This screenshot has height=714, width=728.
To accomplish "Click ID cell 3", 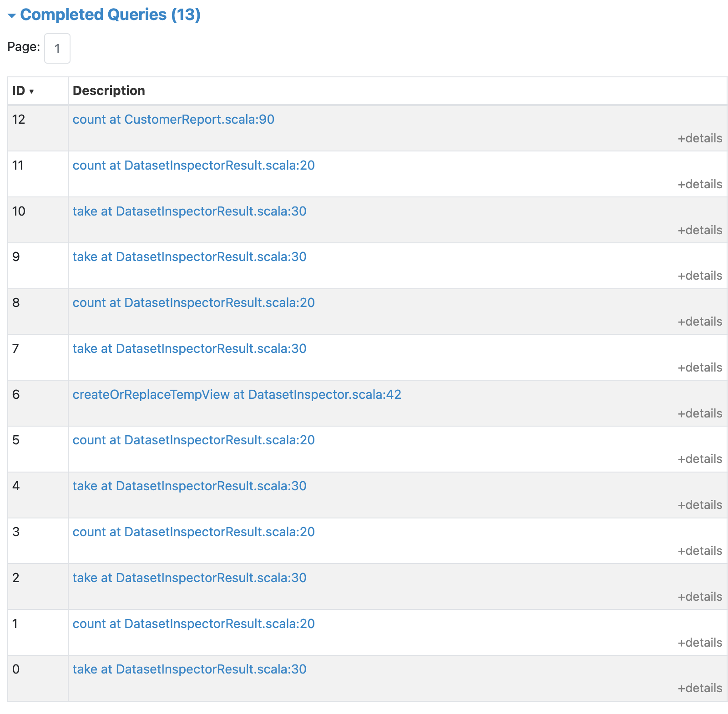I will 38,541.
